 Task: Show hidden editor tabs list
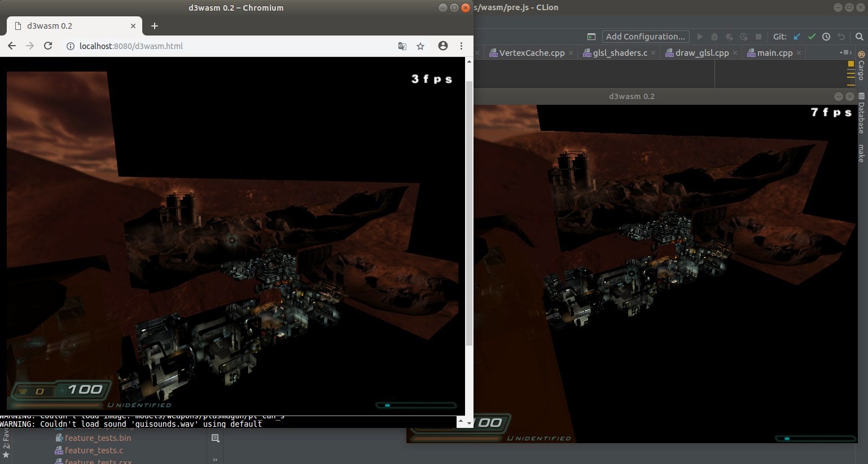click(845, 52)
